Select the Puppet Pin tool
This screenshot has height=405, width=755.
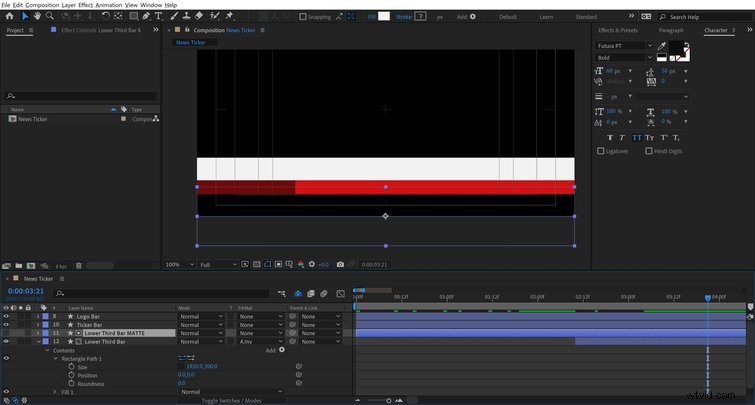click(230, 16)
